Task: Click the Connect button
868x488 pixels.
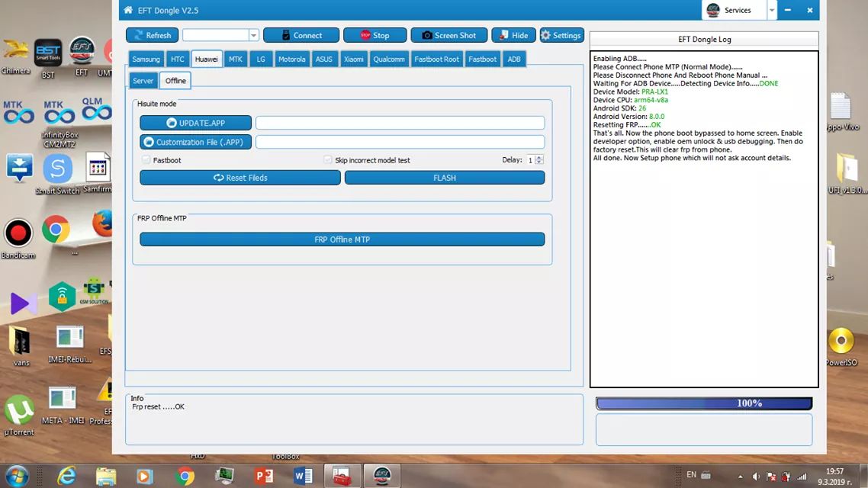Action: 301,35
